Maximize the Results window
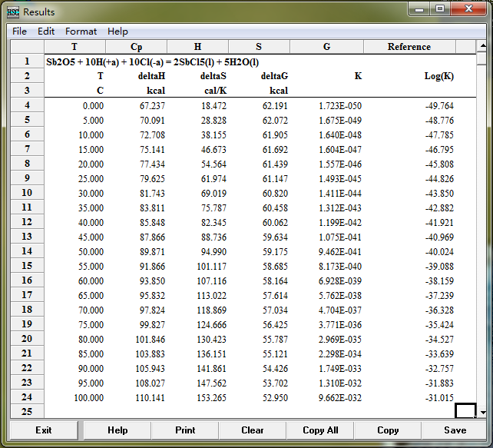Image resolution: width=493 pixels, height=448 pixels. click(x=440, y=8)
